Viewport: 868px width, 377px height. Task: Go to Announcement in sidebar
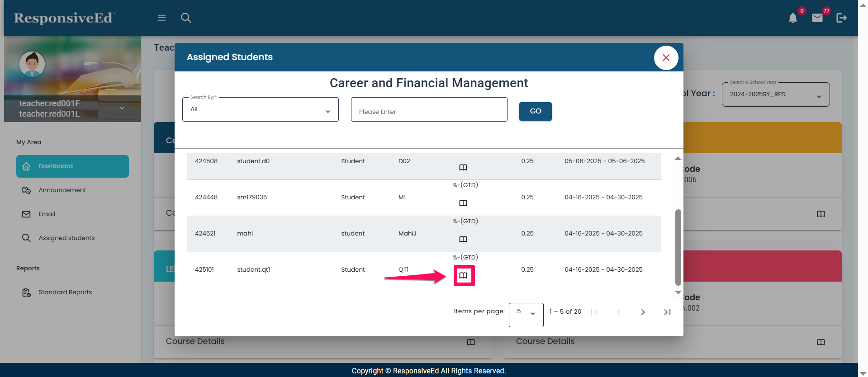click(x=62, y=190)
